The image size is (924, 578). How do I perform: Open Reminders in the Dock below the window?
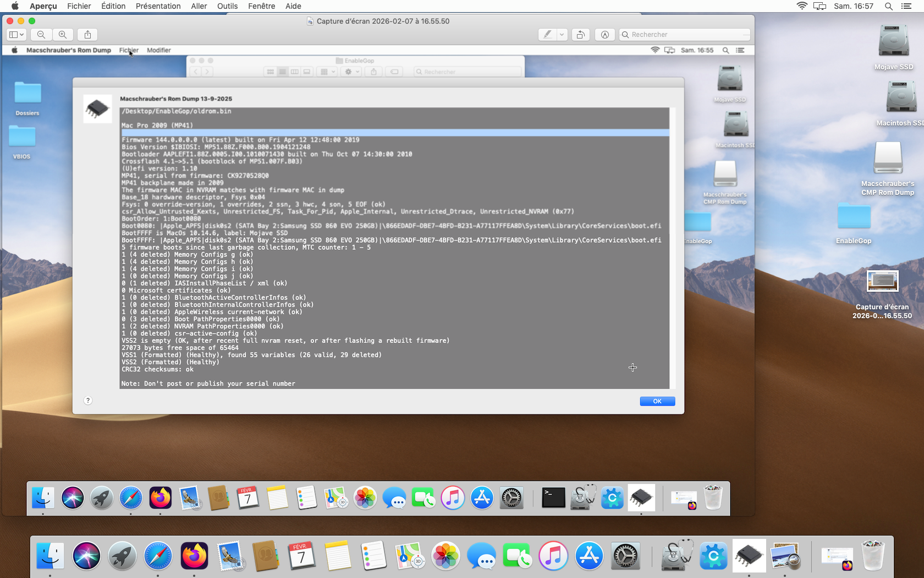pos(373,555)
